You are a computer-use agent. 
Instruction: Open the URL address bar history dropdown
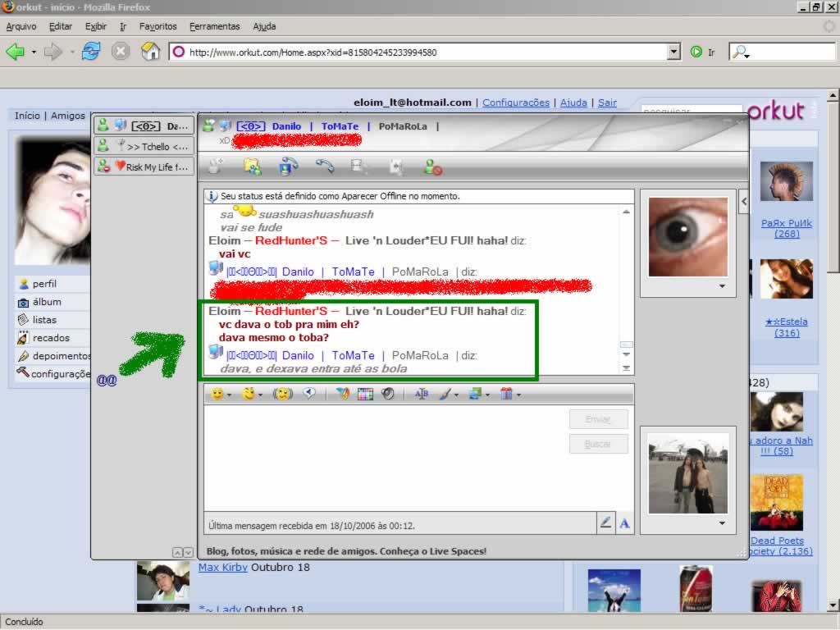coord(673,52)
